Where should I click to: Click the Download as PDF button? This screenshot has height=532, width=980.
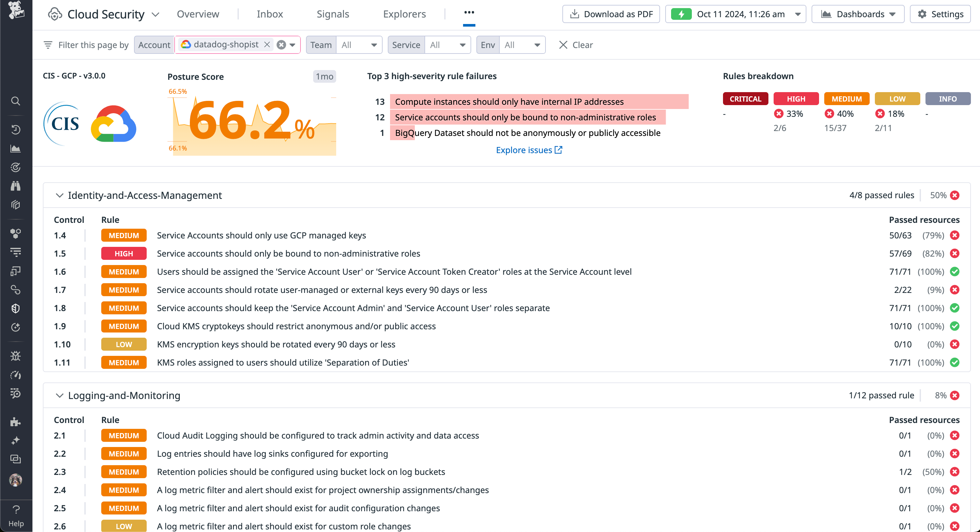611,14
